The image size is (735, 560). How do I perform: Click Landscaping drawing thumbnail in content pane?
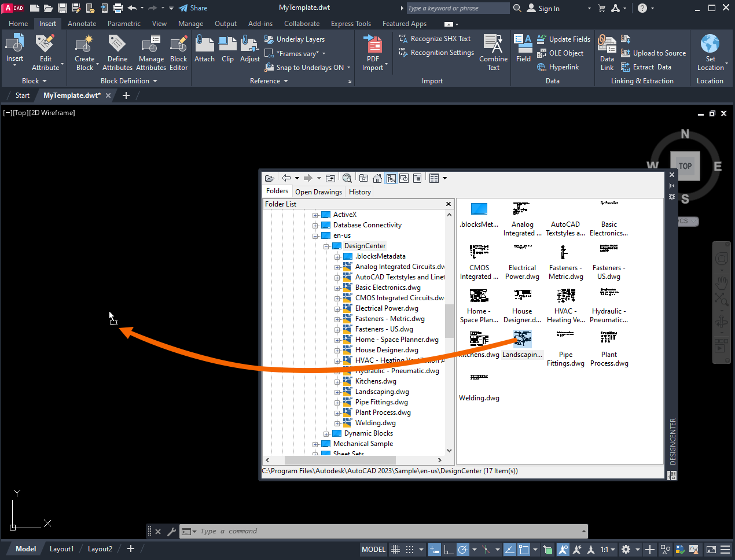pos(522,339)
